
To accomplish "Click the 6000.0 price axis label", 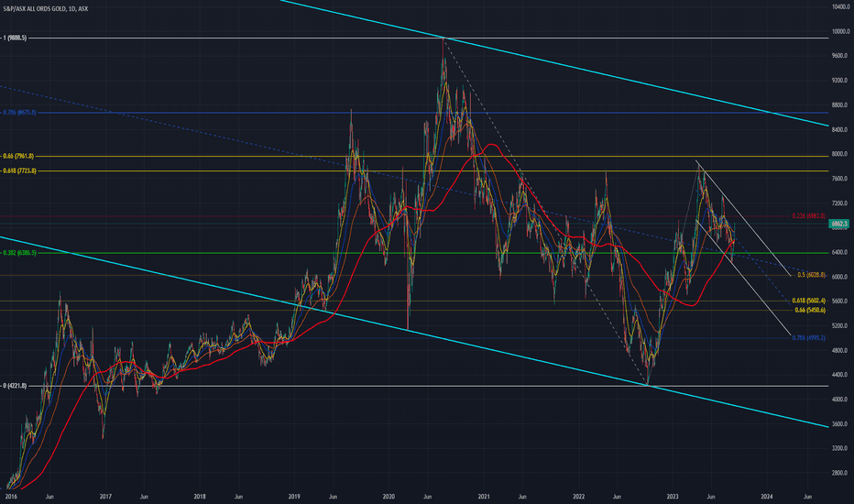I will [x=839, y=277].
